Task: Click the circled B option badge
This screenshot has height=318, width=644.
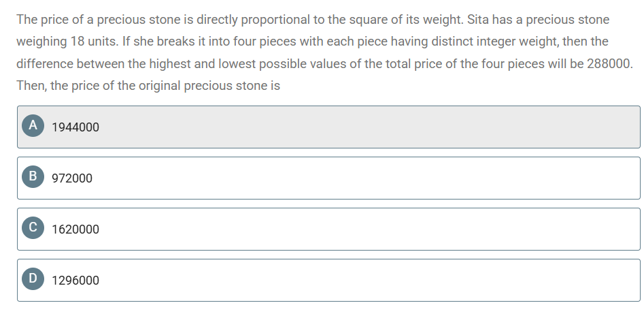Action: (33, 176)
